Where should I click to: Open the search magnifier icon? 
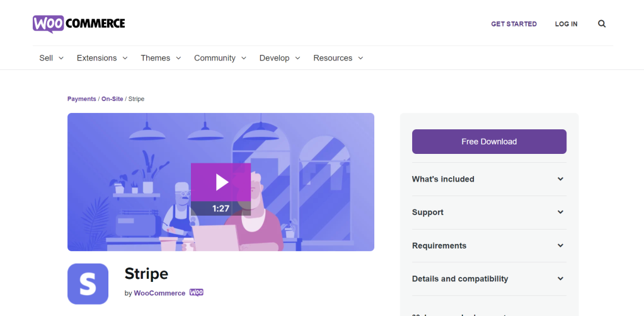602,24
